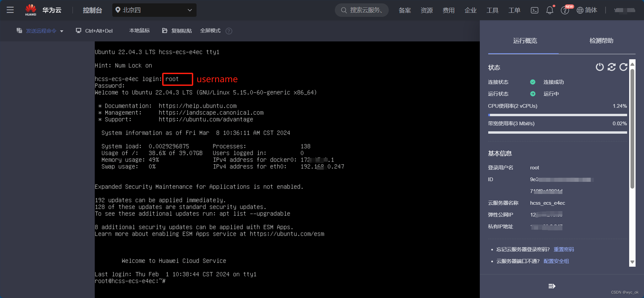Switch to the 运行概览 tab
This screenshot has height=298, width=644.
[x=525, y=41]
